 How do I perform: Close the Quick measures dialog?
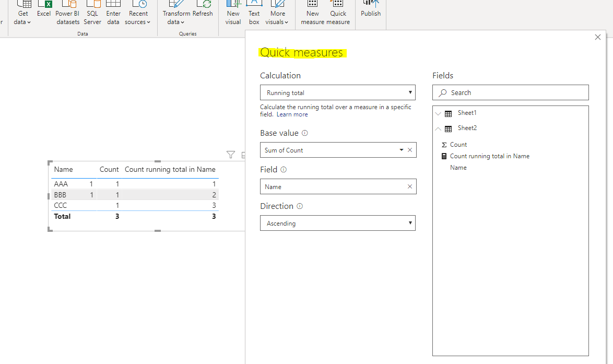pyautogui.click(x=598, y=37)
